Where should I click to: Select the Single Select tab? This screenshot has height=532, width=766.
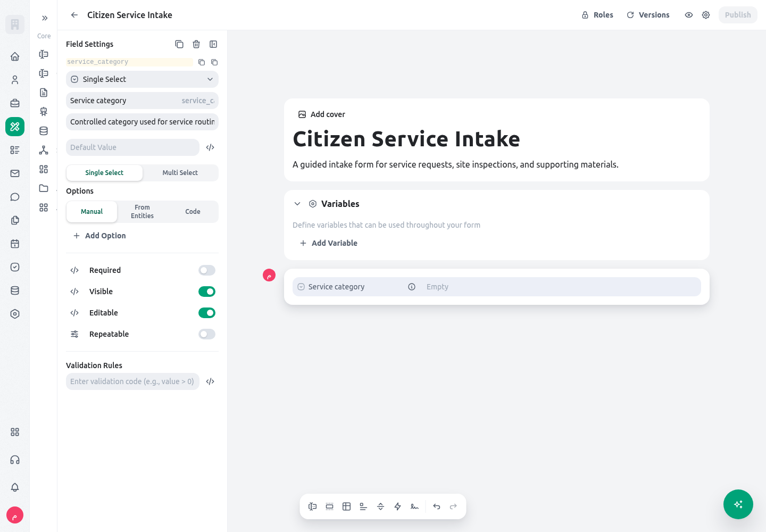pyautogui.click(x=104, y=173)
